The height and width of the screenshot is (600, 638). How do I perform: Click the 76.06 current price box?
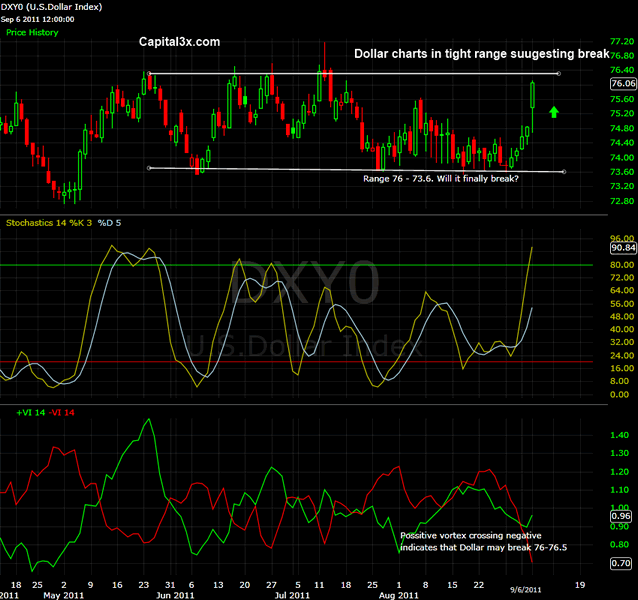(x=623, y=83)
